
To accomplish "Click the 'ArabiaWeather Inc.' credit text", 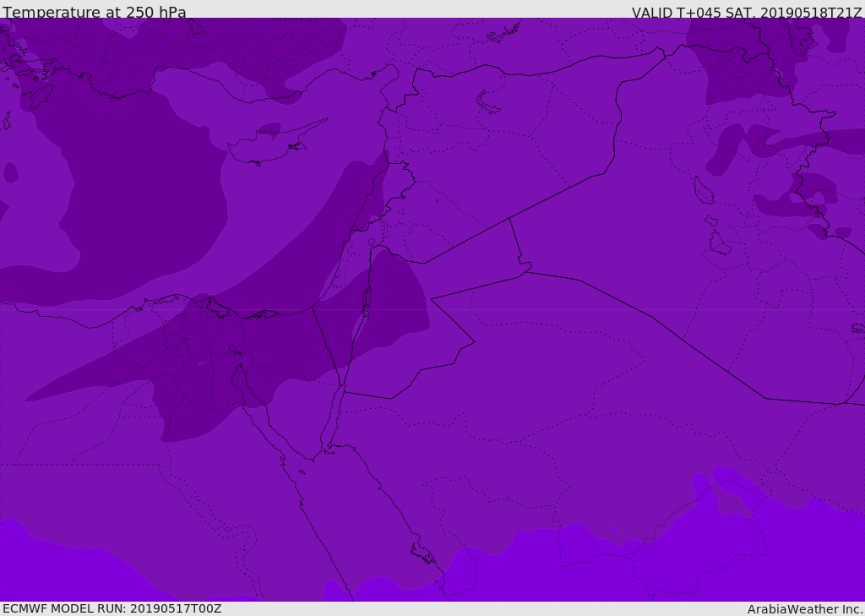I will click(x=804, y=609).
